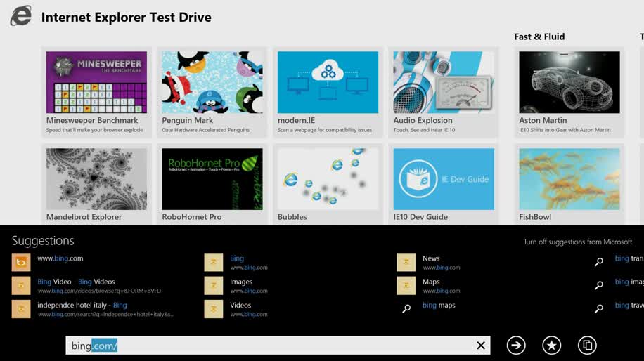The width and height of the screenshot is (644, 361).
Task: Open the modern.IE tile
Action: click(328, 92)
